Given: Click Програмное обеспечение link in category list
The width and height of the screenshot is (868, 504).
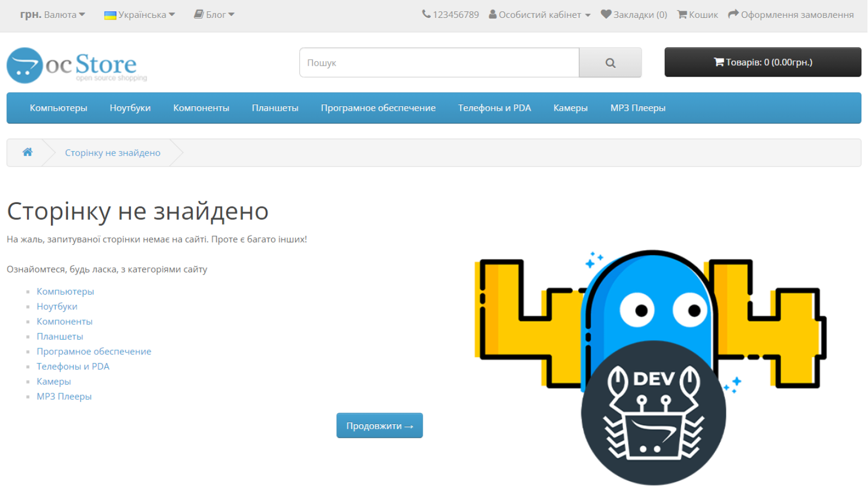Looking at the screenshot, I should tap(94, 352).
